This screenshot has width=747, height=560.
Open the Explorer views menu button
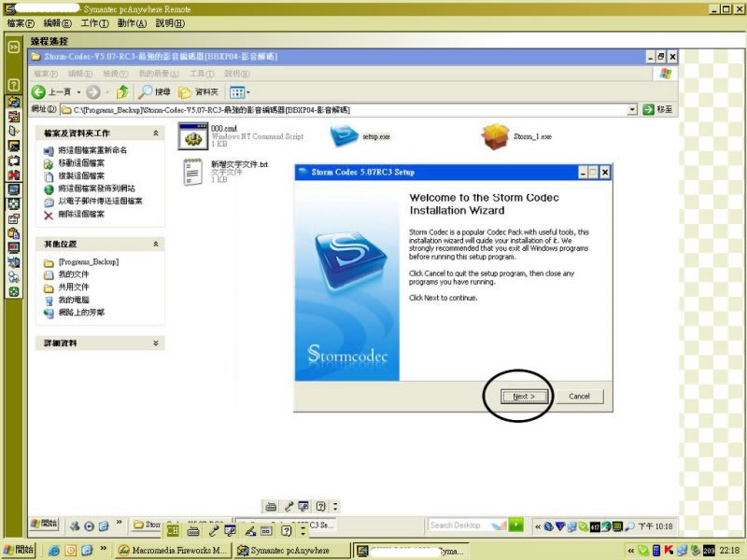point(240,91)
